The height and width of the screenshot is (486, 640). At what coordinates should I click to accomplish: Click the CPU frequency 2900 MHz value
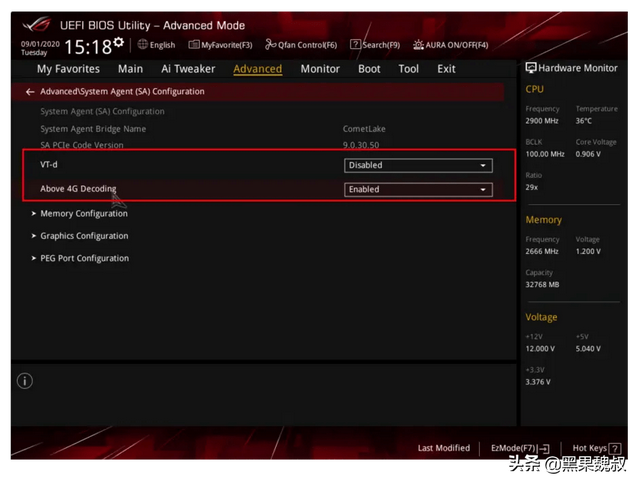coord(542,121)
